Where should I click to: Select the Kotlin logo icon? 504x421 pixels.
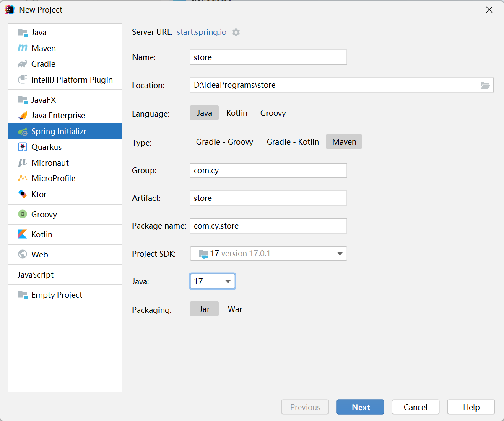pyautogui.click(x=23, y=234)
